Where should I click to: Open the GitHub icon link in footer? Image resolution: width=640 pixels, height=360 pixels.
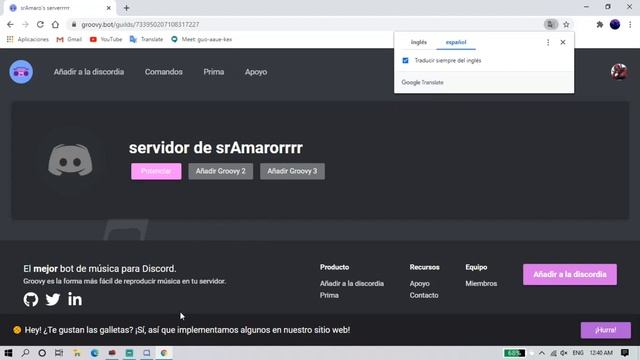31,300
